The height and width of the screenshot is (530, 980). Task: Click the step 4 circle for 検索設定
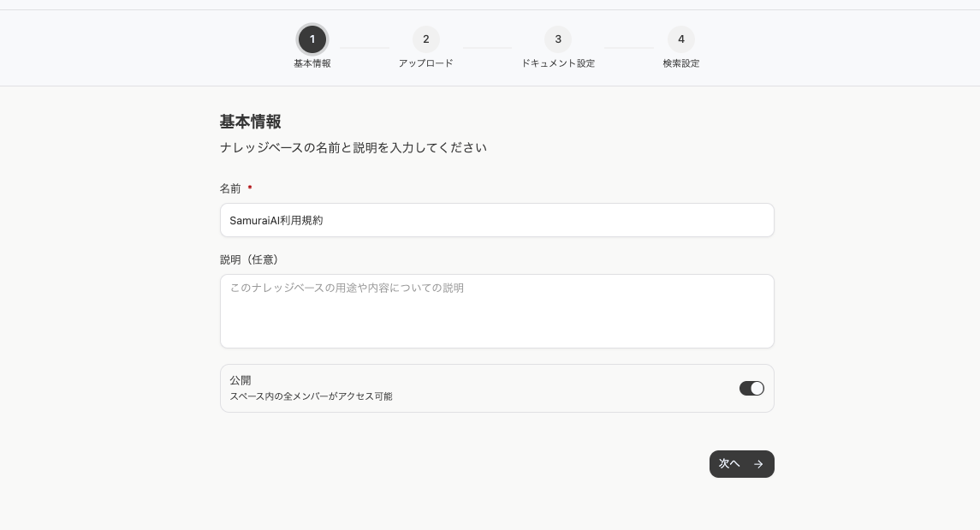(680, 39)
